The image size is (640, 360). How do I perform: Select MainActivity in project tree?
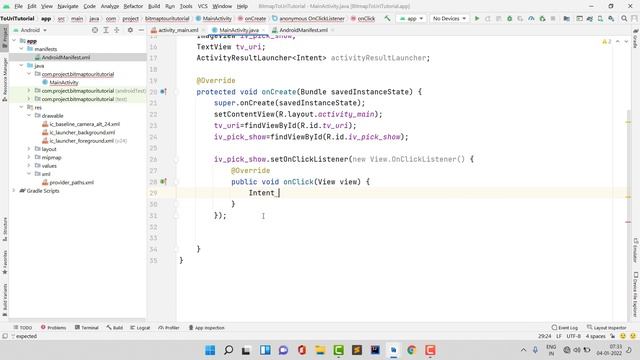pyautogui.click(x=64, y=82)
